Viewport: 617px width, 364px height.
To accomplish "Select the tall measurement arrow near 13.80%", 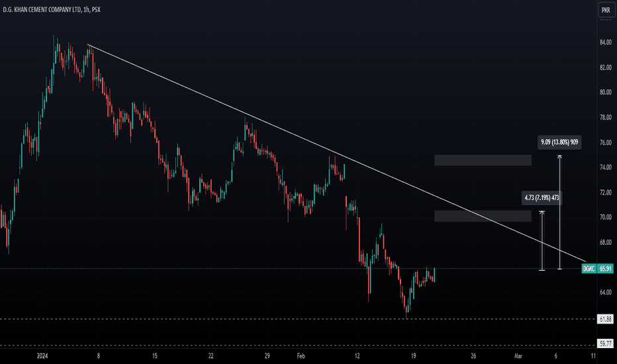I will [559, 212].
